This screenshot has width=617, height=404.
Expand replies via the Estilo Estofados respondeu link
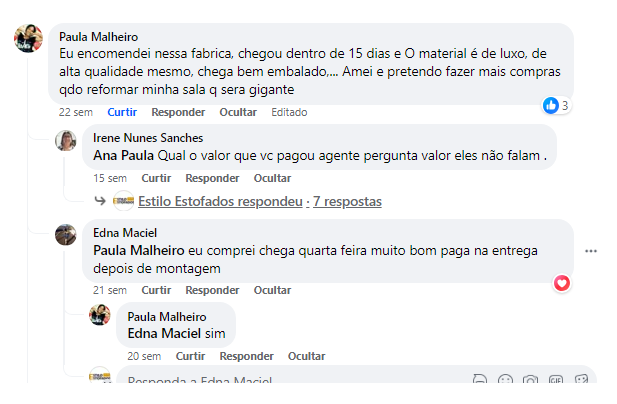[220, 201]
